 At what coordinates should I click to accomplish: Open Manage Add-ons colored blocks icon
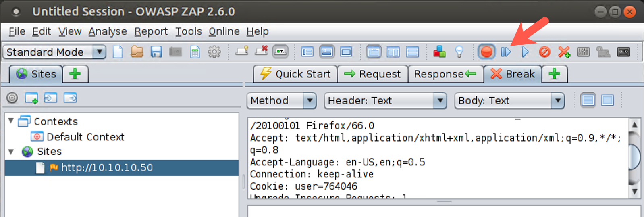click(x=439, y=52)
